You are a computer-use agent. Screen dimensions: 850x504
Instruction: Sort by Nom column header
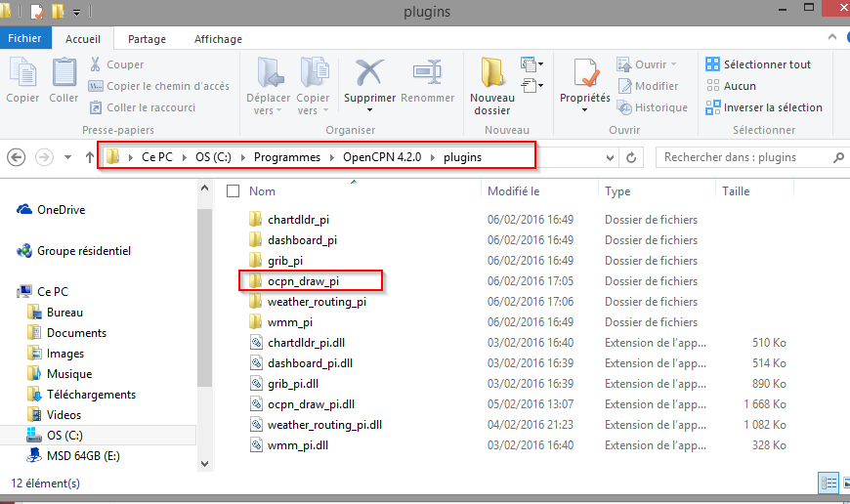(262, 191)
